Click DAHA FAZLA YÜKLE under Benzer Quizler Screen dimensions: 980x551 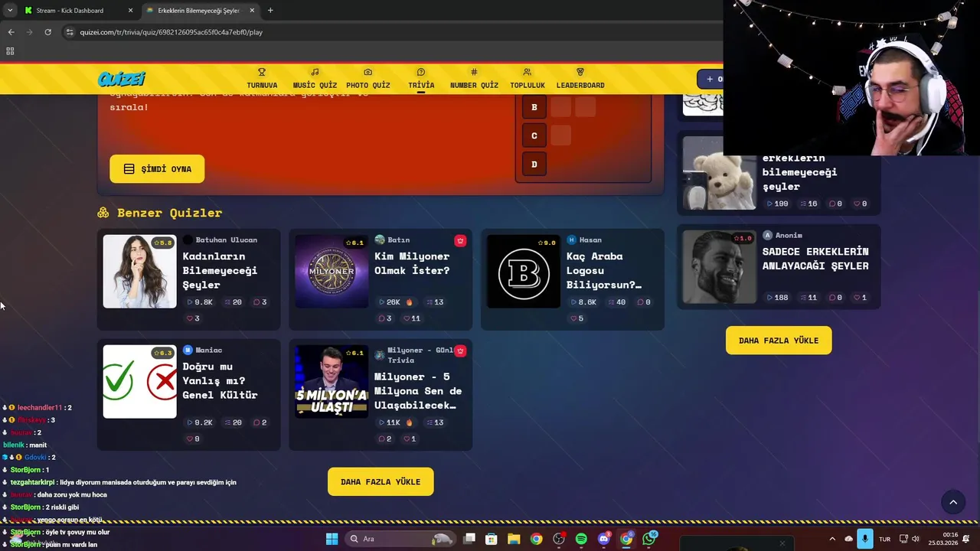pyautogui.click(x=381, y=482)
